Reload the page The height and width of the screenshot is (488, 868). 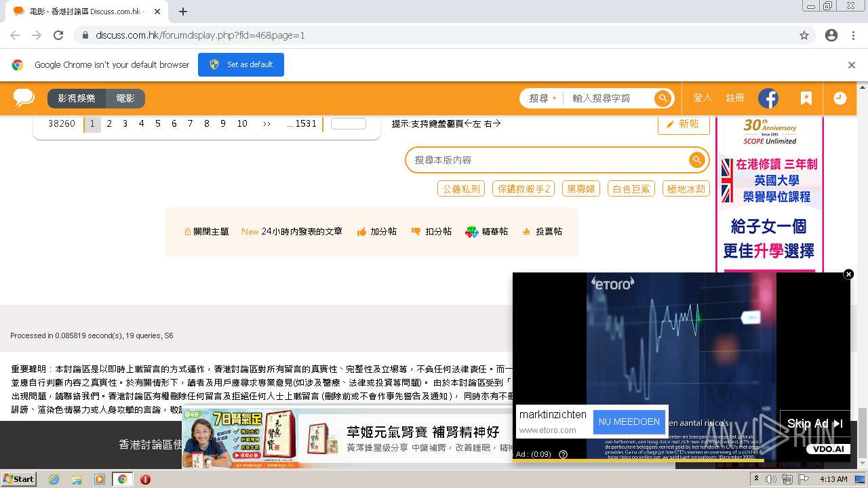58,35
